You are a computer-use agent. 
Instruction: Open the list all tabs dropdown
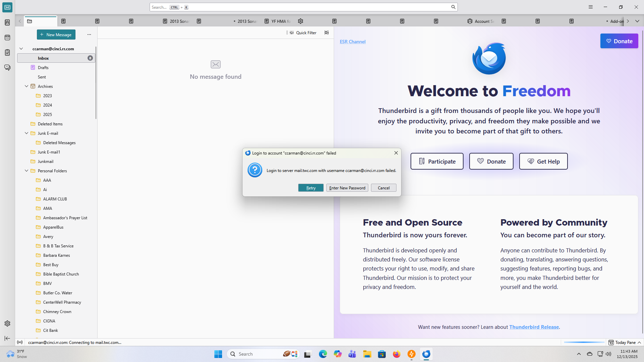637,21
